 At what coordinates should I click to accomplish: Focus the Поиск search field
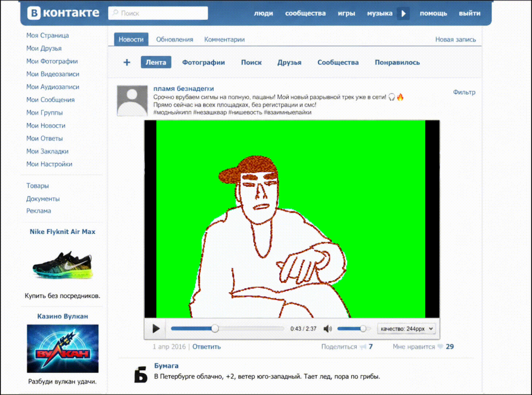point(158,13)
